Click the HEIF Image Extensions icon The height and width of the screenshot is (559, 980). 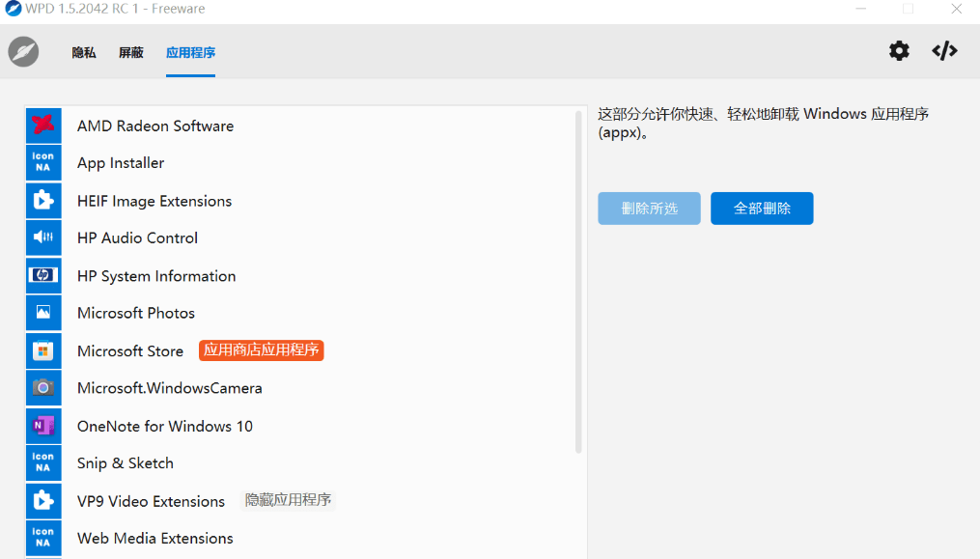(43, 200)
